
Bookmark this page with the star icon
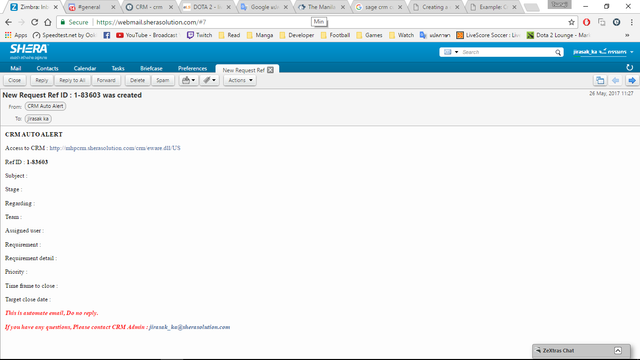click(x=571, y=22)
